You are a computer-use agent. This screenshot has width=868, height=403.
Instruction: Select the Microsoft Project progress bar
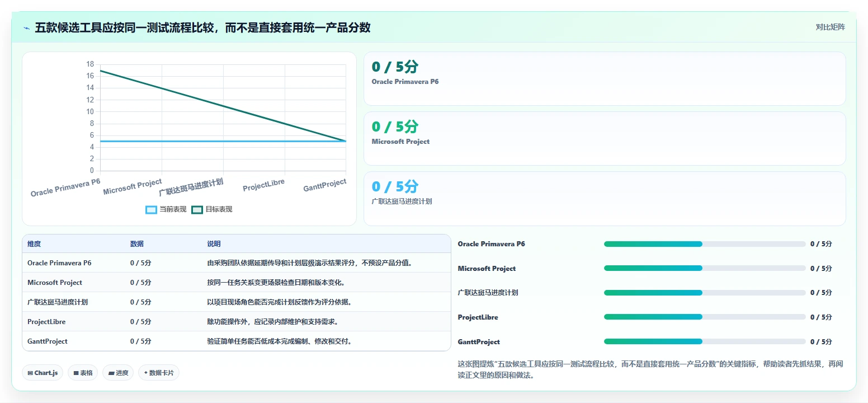pyautogui.click(x=705, y=268)
